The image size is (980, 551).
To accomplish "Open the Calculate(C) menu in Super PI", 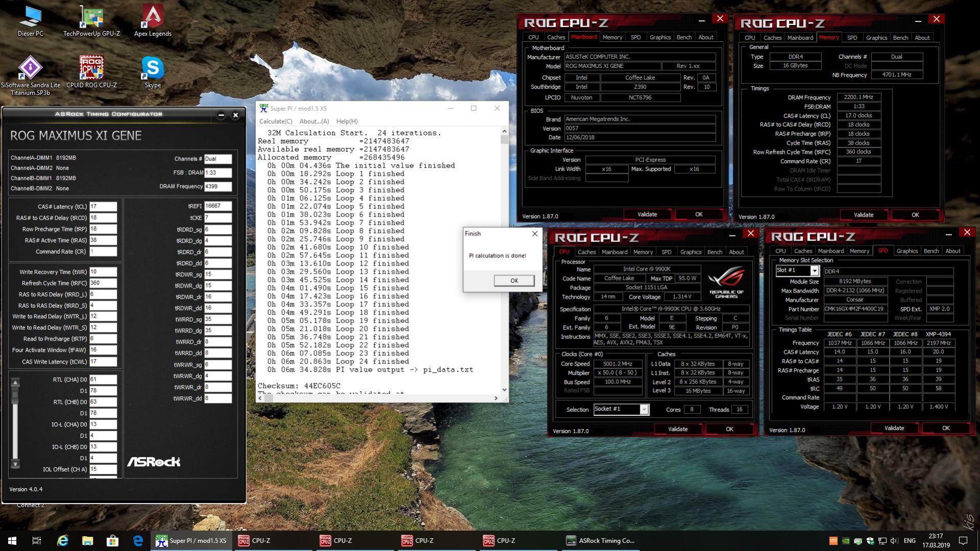I will coord(276,121).
